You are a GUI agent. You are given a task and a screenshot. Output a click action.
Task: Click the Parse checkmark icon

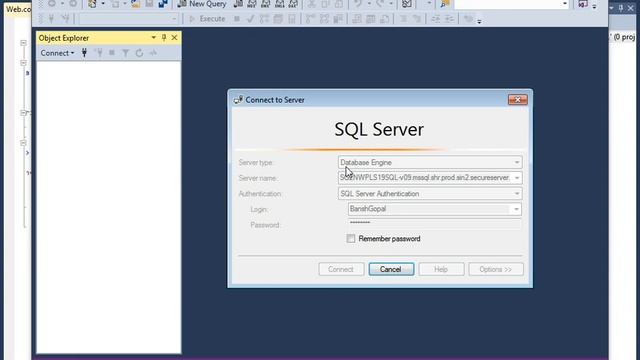coord(251,19)
